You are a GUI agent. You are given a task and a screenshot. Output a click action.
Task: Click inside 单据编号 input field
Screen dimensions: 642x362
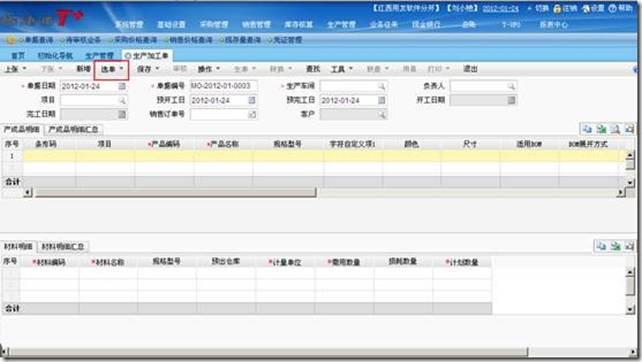pyautogui.click(x=224, y=86)
